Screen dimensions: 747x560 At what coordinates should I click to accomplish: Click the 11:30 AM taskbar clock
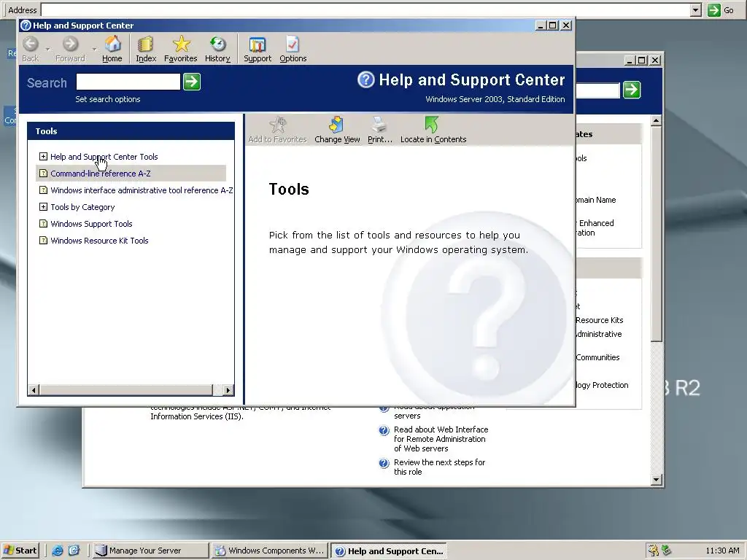pos(722,551)
